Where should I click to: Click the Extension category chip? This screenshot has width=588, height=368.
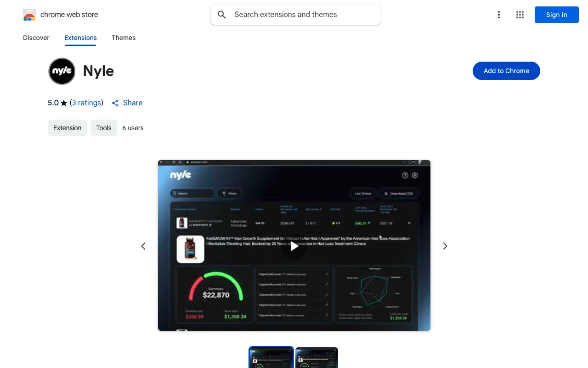(x=67, y=128)
